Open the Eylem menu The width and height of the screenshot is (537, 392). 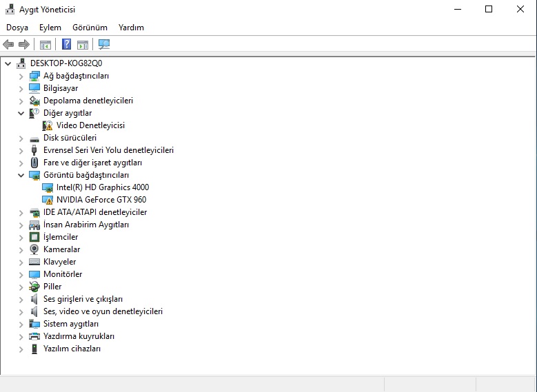50,28
